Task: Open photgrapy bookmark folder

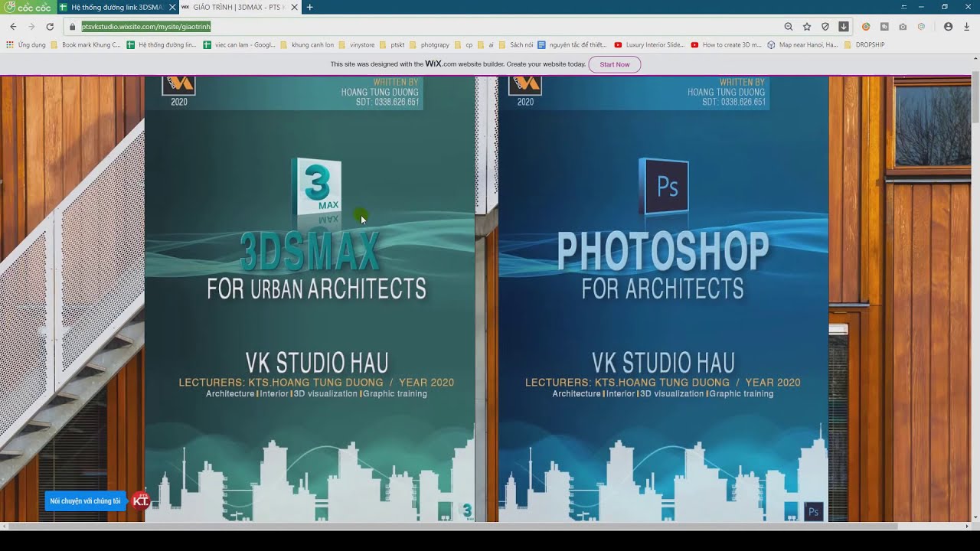Action: [x=430, y=44]
